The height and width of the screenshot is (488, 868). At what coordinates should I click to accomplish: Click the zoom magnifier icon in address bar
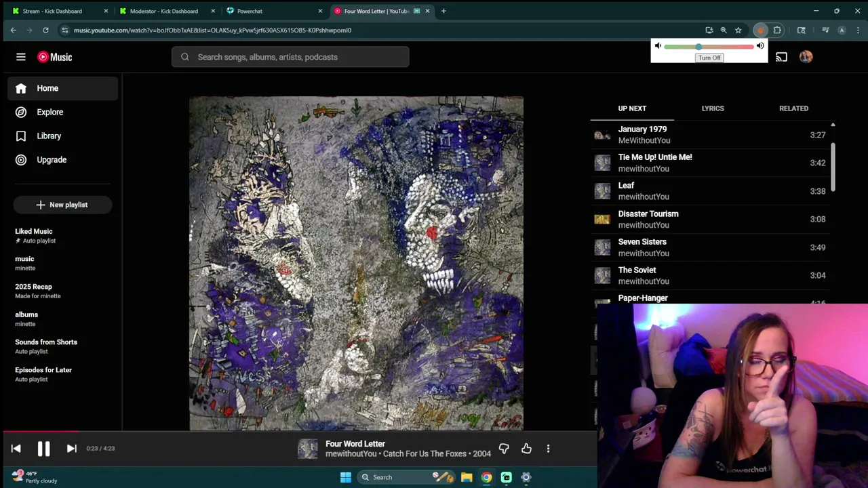(x=724, y=30)
